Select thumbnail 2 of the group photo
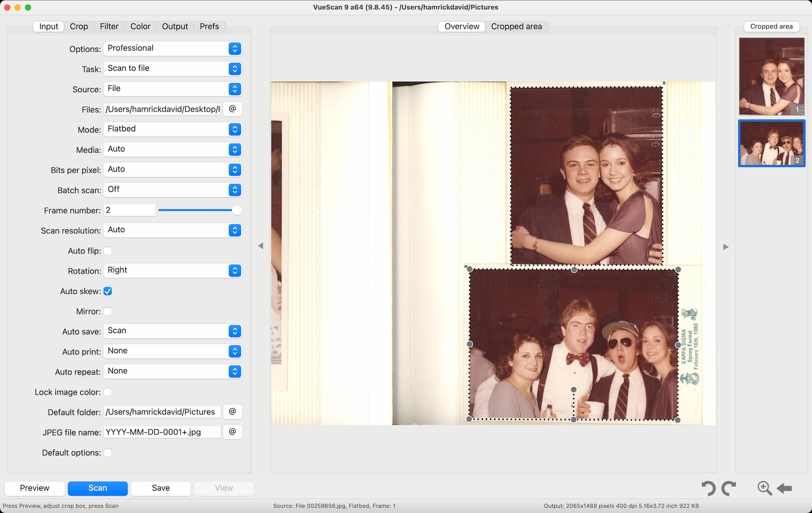This screenshot has height=513, width=812. click(x=772, y=143)
